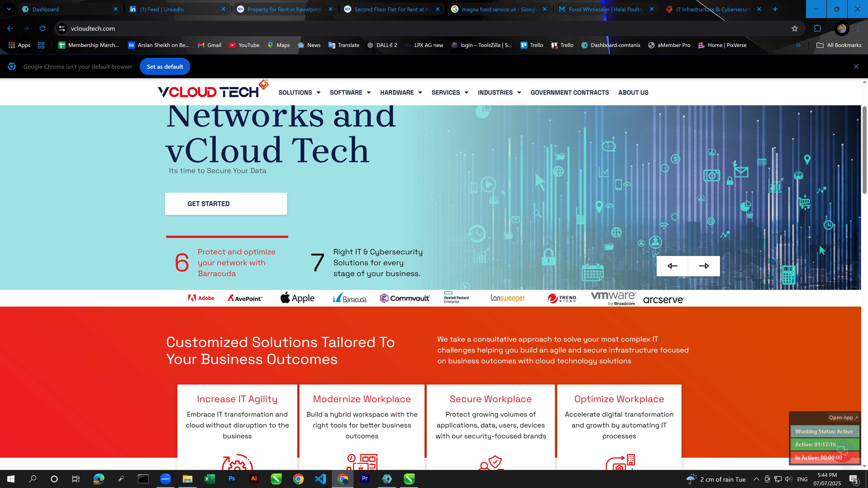This screenshot has width=868, height=488.
Task: Open Photoshop from the taskbar
Action: coord(231,479)
